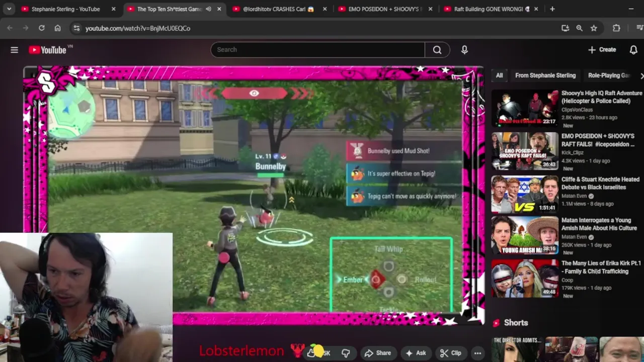This screenshot has width=644, height=362.
Task: Reload the page with refresh button
Action: [42, 28]
